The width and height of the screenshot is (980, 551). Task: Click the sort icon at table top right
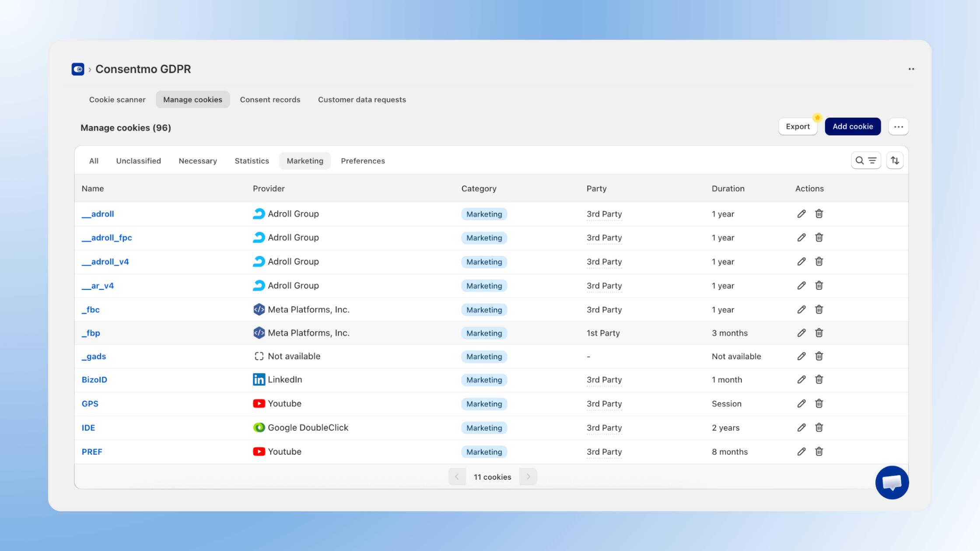895,160
